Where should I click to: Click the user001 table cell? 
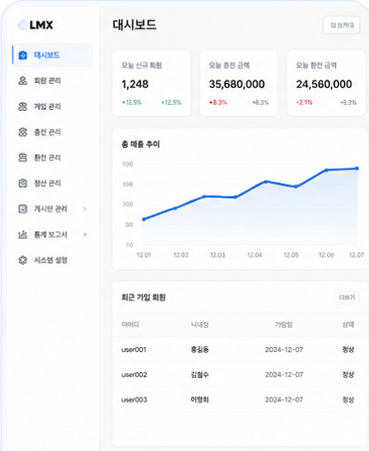coord(134,350)
